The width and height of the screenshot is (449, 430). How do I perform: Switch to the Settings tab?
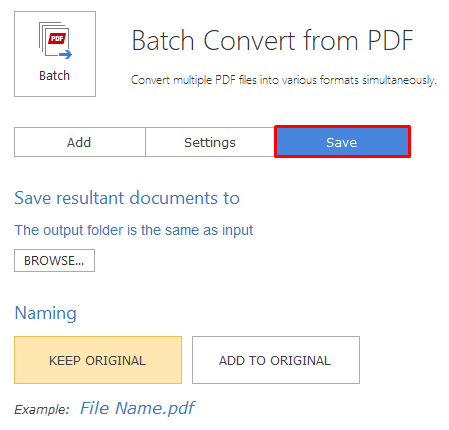coord(210,142)
